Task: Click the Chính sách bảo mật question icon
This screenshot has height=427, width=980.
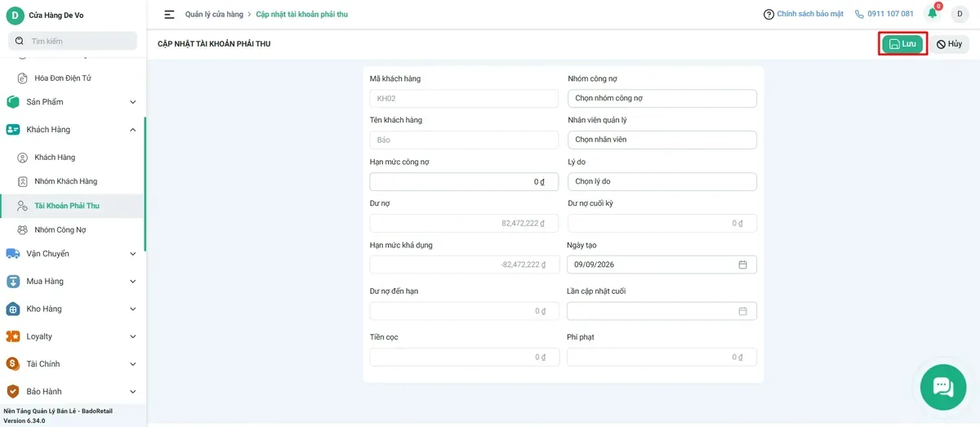Action: (x=768, y=15)
